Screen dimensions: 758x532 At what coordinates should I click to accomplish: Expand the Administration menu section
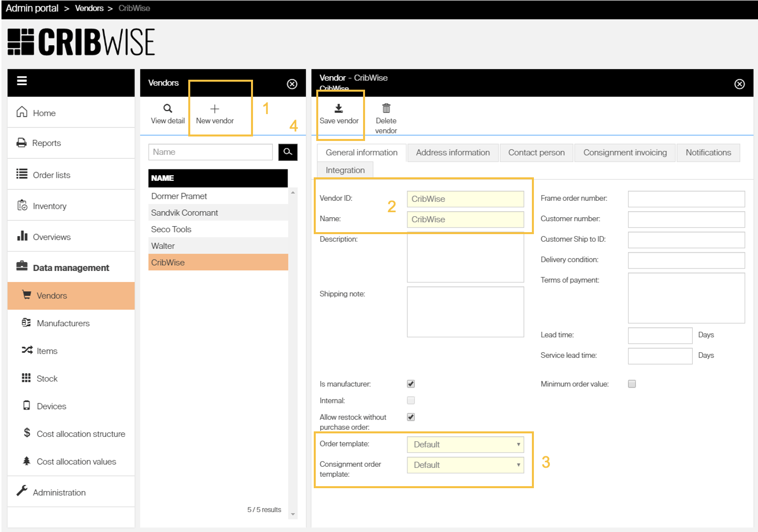[x=59, y=493]
